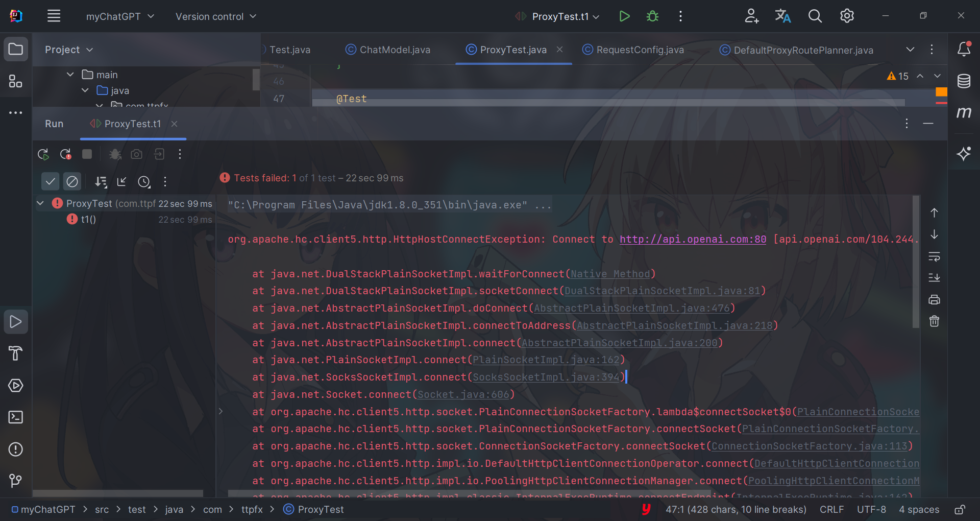Toggle the Show Passed tests filter

50,181
